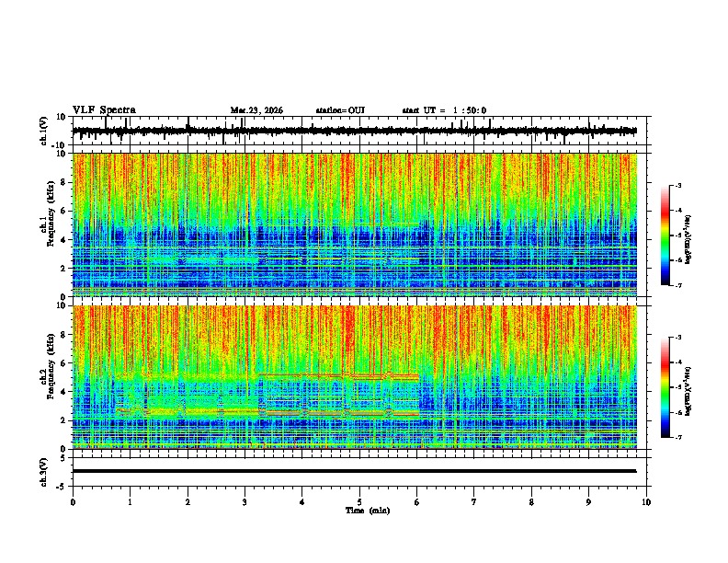Click the ch.2 spectrogram emission band near 5 kHz

tap(339, 376)
